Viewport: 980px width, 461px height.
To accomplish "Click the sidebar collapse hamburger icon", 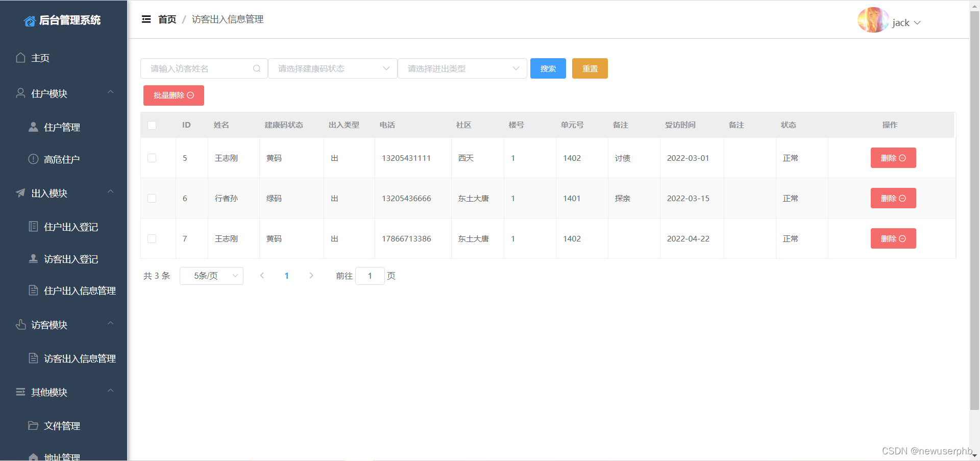I will pyautogui.click(x=146, y=19).
